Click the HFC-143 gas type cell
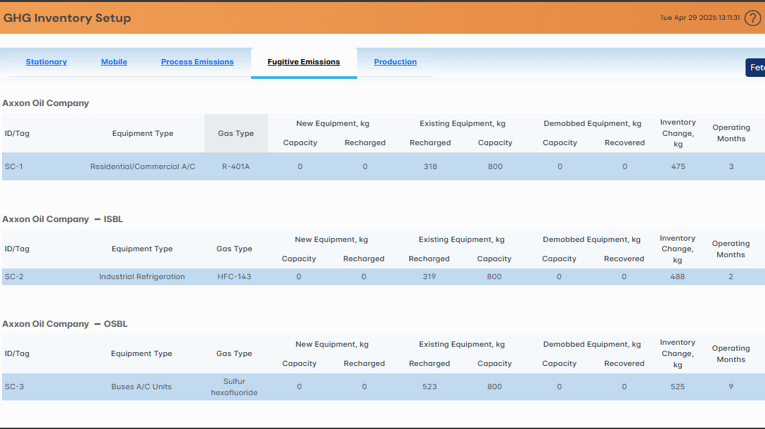This screenshot has height=429, width=765. tap(234, 277)
